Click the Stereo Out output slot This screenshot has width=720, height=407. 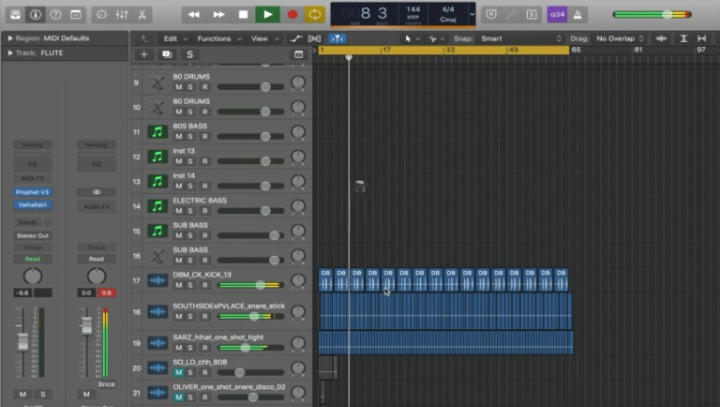point(32,236)
